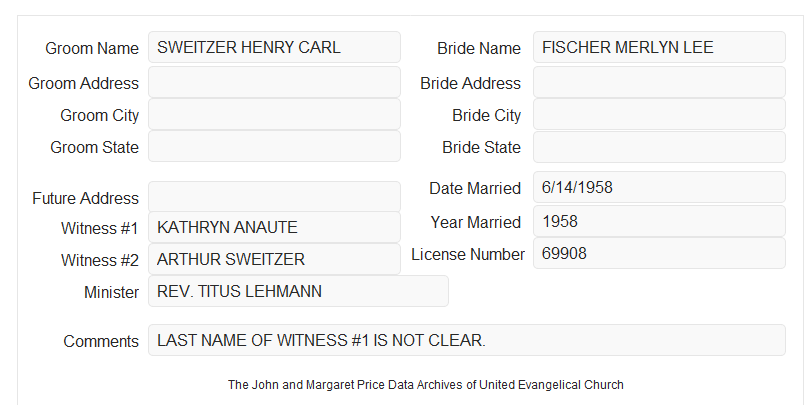
Task: Click the Price Data Archives footer text
Action: 426,385
